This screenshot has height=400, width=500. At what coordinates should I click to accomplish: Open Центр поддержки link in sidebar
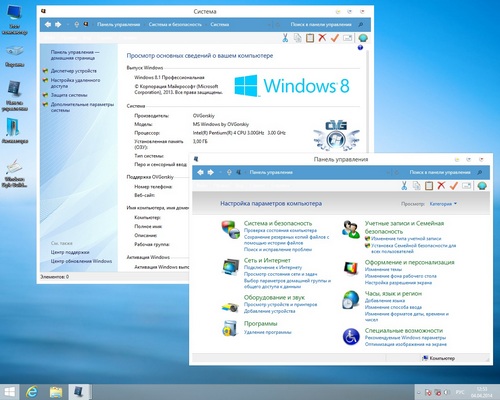coord(70,252)
